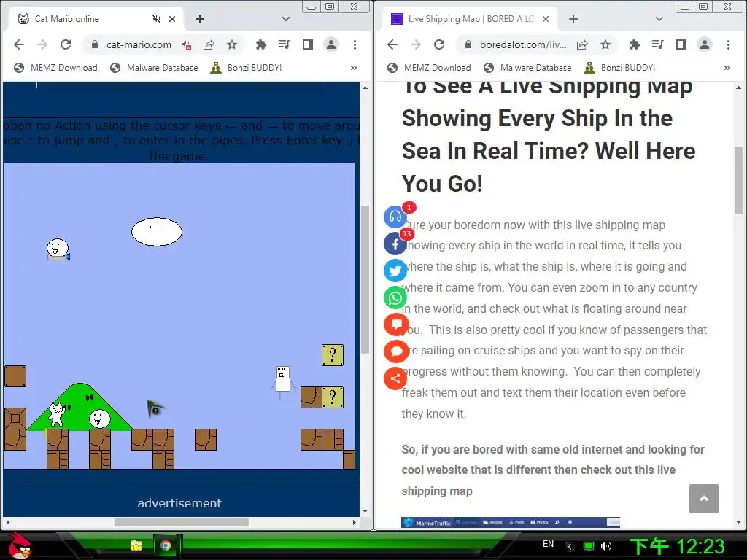Click the sound muted icon in cat-mario address bar
Screen dimensions: 747x560
187,44
